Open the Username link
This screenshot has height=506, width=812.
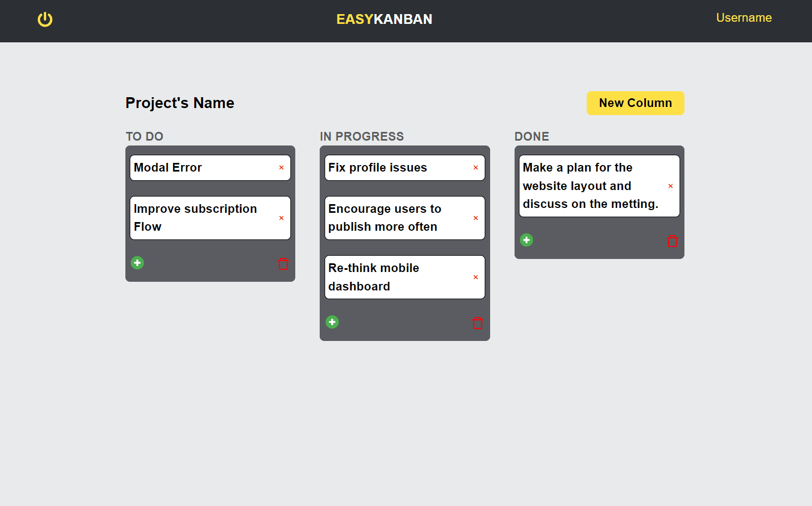point(744,18)
